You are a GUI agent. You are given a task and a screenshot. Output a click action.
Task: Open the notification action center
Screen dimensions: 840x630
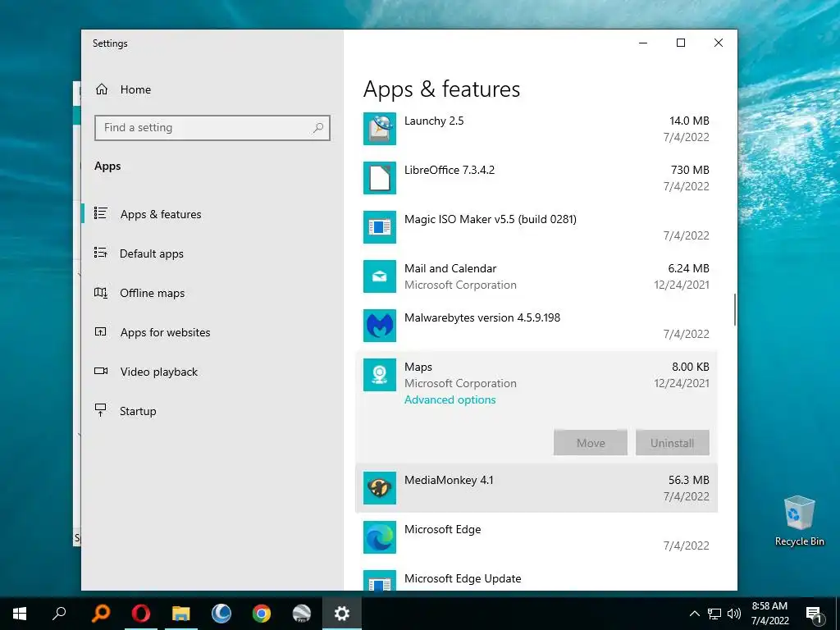click(x=814, y=614)
